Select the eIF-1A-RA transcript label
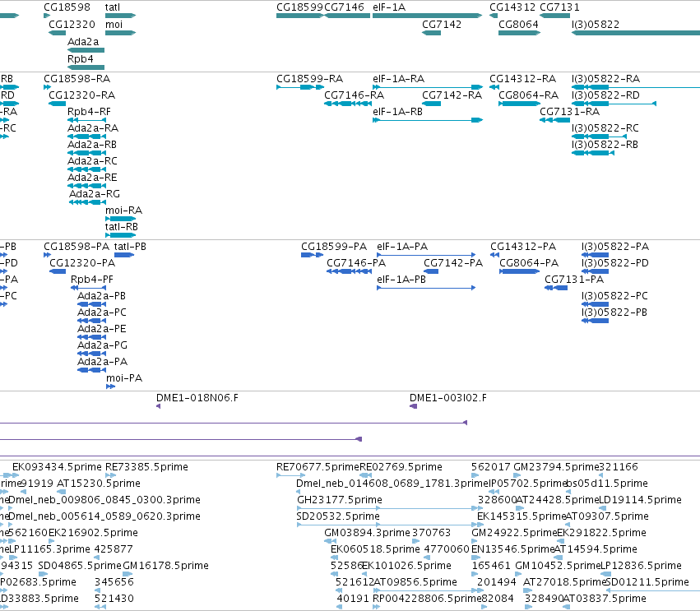The width and height of the screenshot is (700, 611). click(399, 79)
